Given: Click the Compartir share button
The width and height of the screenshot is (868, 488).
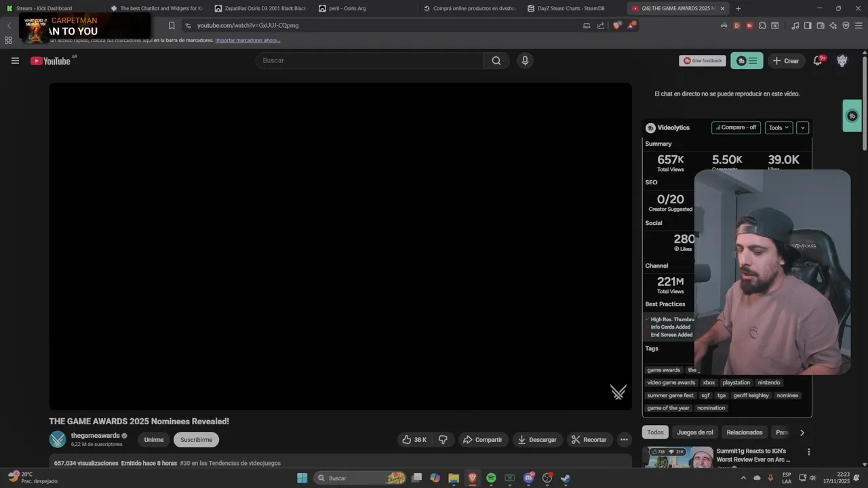Looking at the screenshot, I should [483, 440].
